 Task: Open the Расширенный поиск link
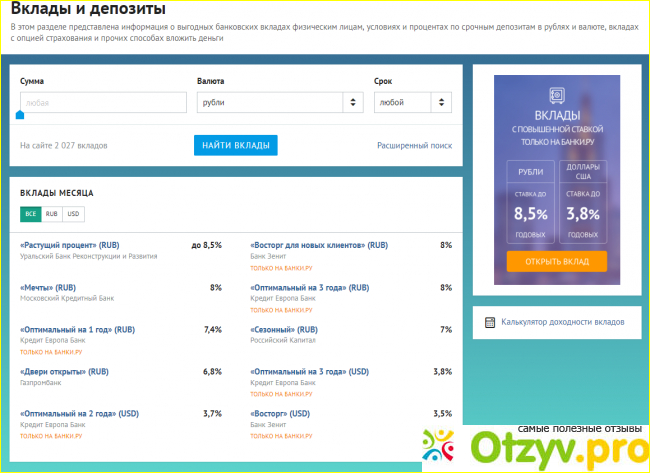tap(414, 146)
